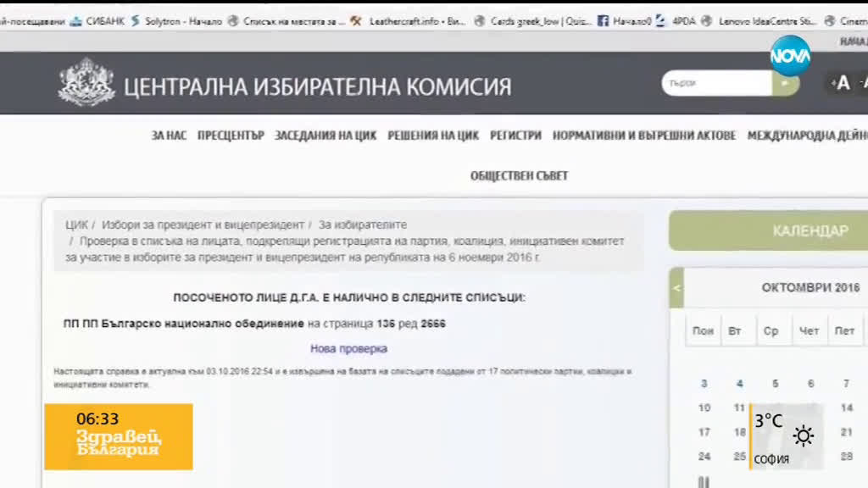
Task: Click the ЦЕНТРАЛНА ИЗБИРАТЕЛНА КОМИСИЯ title
Action: [318, 87]
